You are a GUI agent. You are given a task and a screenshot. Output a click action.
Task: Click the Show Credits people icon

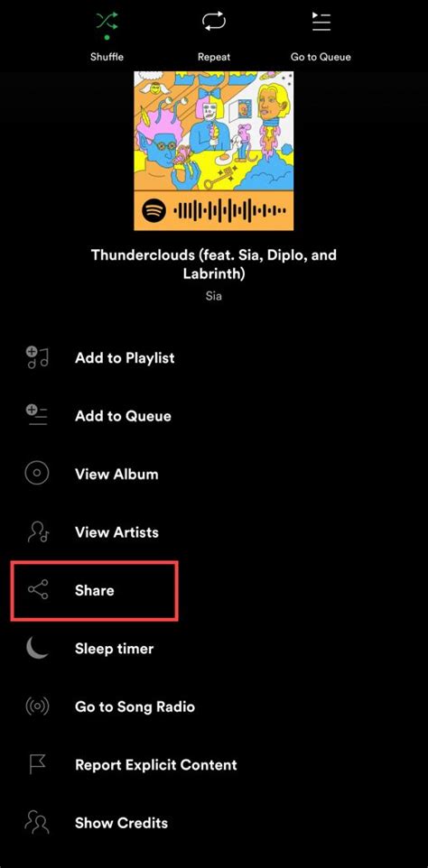pyautogui.click(x=37, y=823)
